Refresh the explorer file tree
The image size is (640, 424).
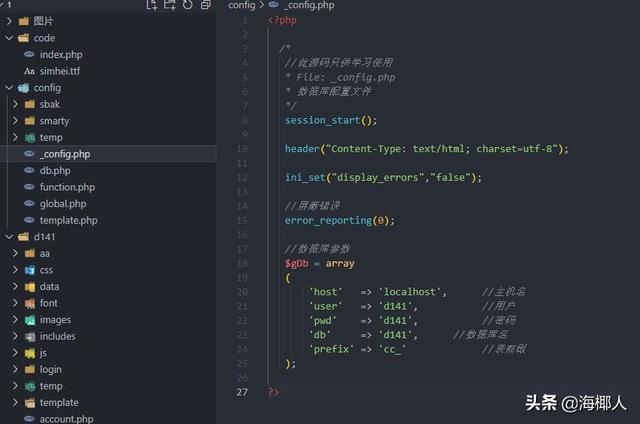click(188, 5)
